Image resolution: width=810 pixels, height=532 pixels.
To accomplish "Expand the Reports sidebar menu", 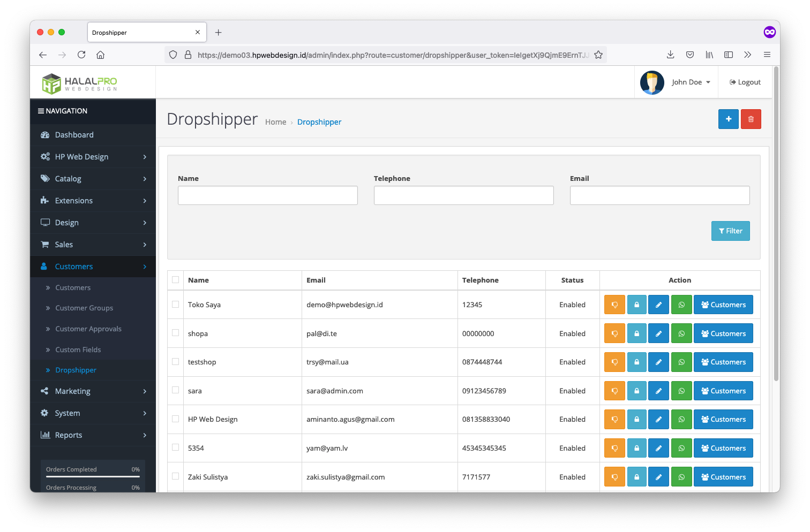I will point(93,435).
